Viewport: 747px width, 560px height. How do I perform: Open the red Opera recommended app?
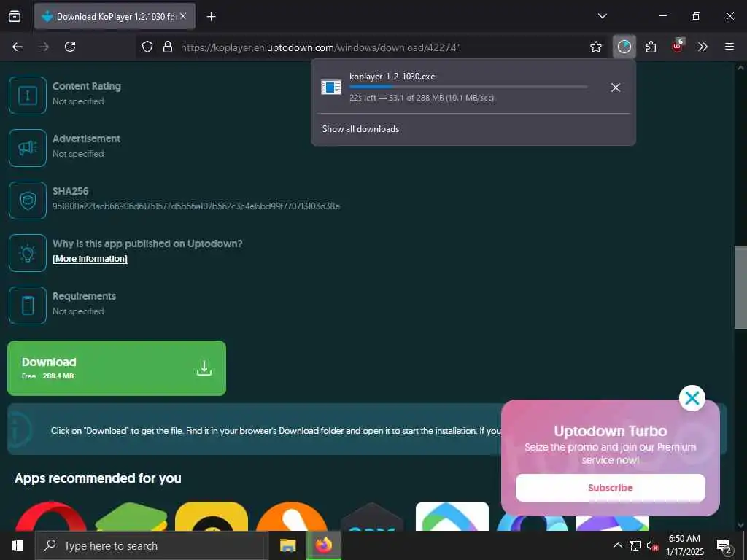51,517
